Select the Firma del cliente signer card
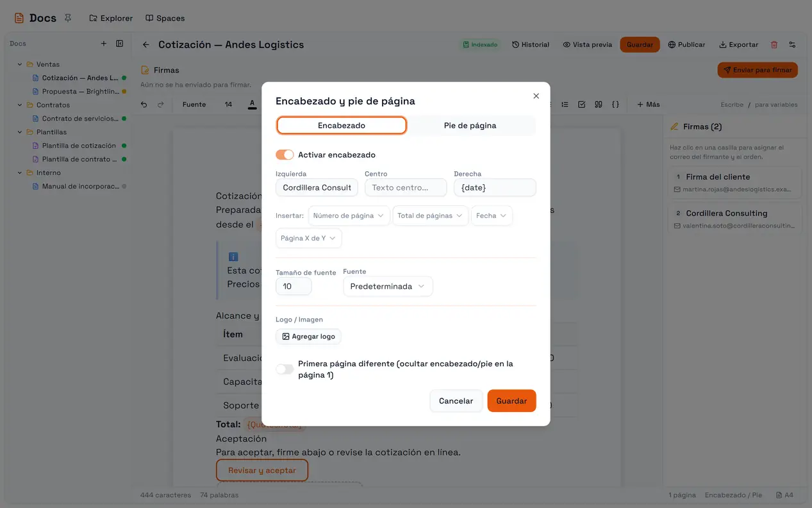Viewport: 812px width, 508px height. [735, 183]
